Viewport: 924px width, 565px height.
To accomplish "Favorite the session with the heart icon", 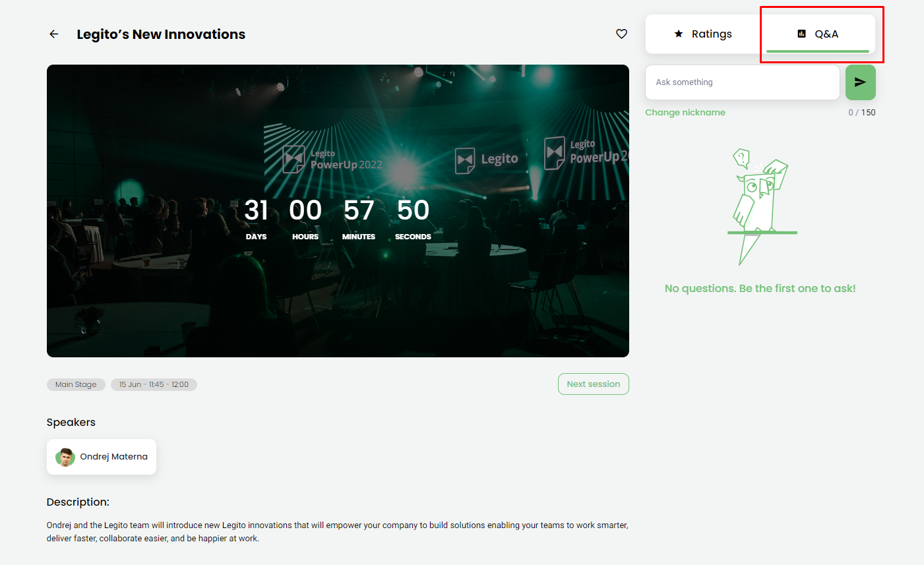I will point(621,34).
